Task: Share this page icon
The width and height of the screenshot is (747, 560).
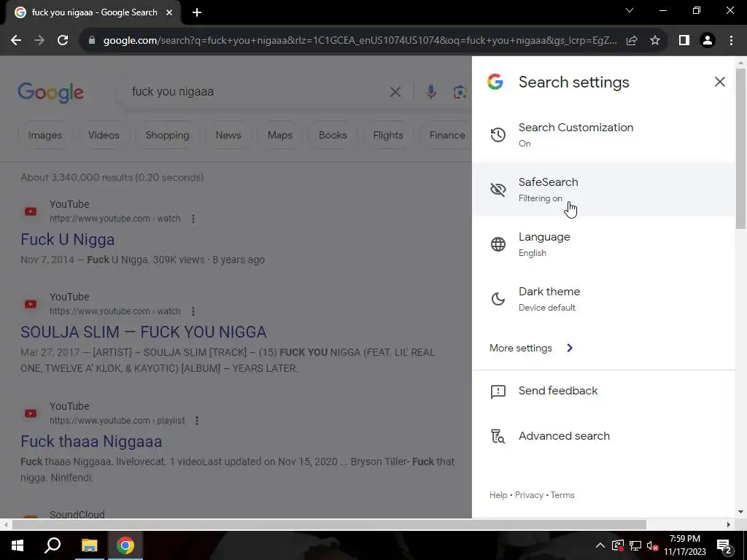Action: [632, 41]
